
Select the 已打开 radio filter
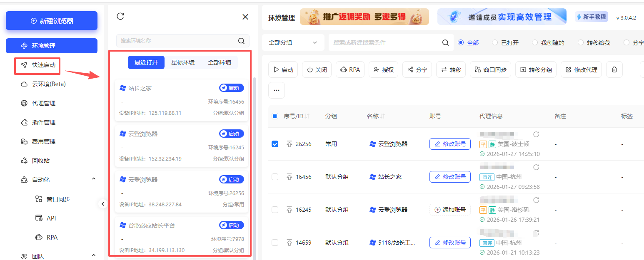point(495,42)
